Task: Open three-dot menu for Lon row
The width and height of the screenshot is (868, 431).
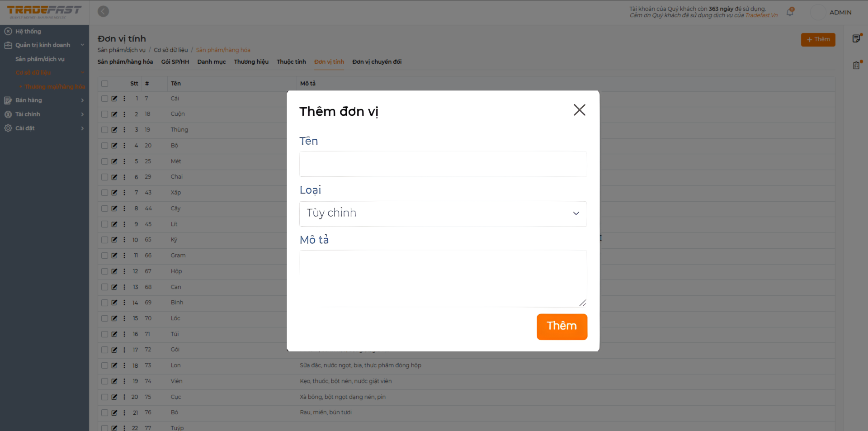Action: point(124,365)
